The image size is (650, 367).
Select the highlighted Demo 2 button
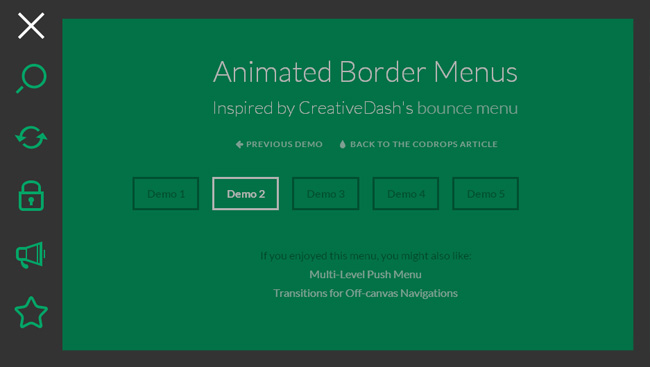[245, 194]
